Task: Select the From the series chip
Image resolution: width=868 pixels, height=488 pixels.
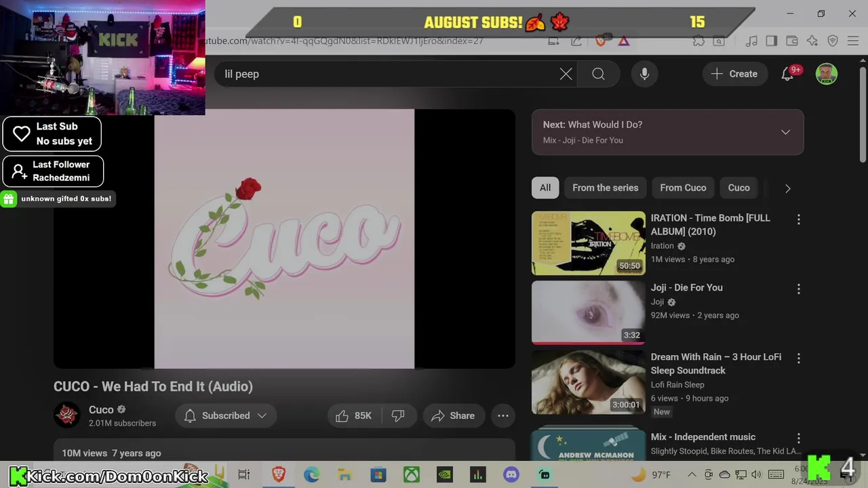Action: pyautogui.click(x=606, y=188)
